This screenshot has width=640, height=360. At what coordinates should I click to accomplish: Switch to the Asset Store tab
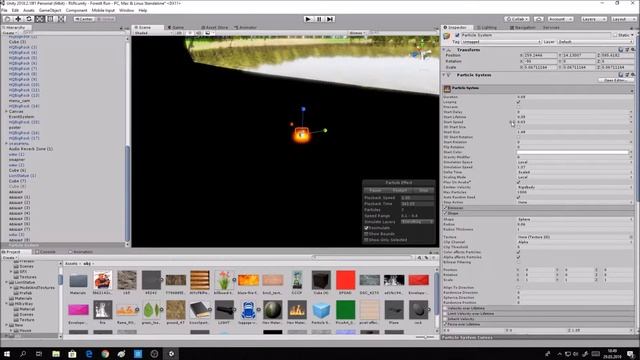point(214,27)
